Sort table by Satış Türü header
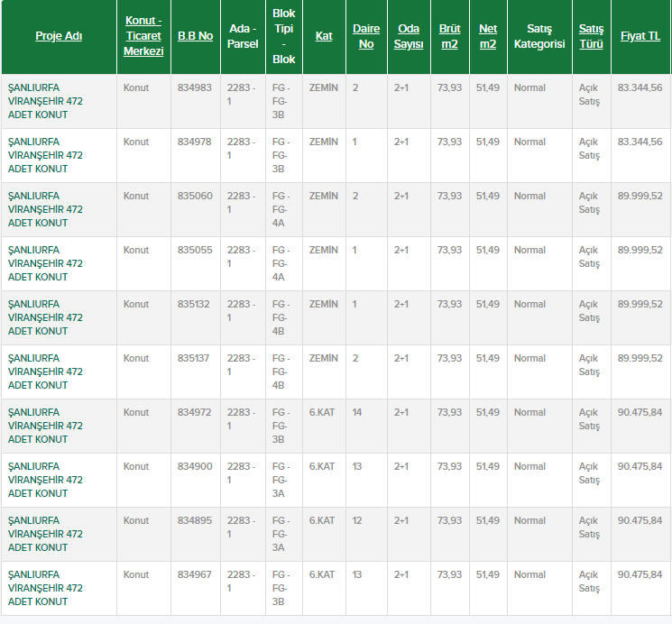Viewport: 672px width, 624px height. (592, 36)
